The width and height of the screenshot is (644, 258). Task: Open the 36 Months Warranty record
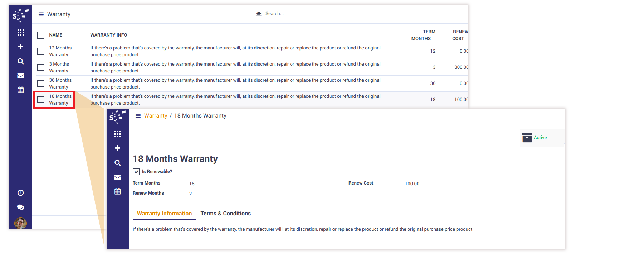click(x=60, y=83)
